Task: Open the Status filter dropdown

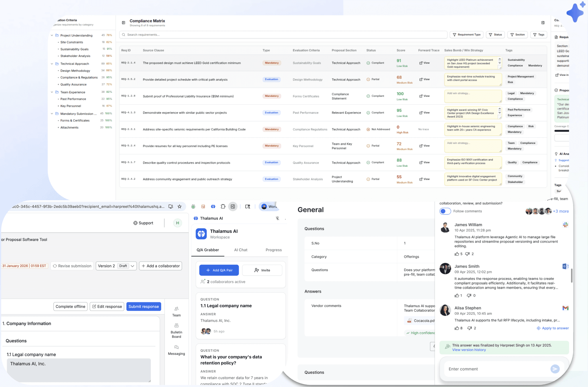Action: coord(495,35)
